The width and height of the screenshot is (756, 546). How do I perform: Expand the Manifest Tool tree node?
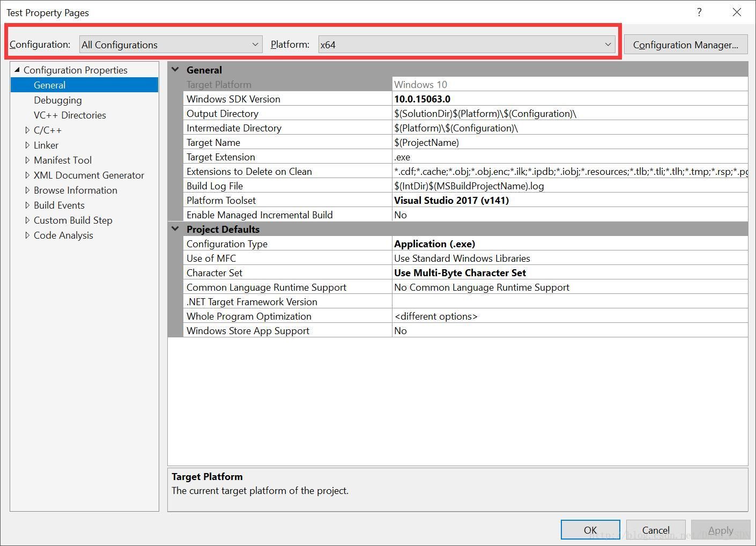click(27, 160)
